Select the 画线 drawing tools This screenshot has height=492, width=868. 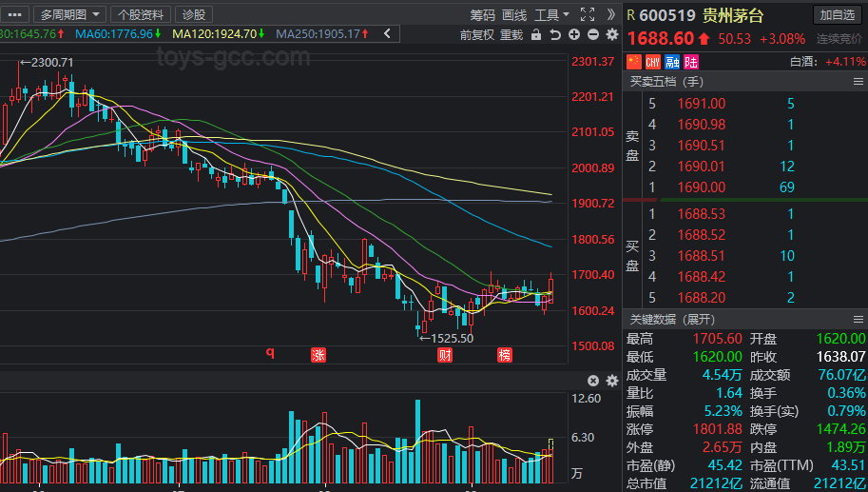click(514, 15)
